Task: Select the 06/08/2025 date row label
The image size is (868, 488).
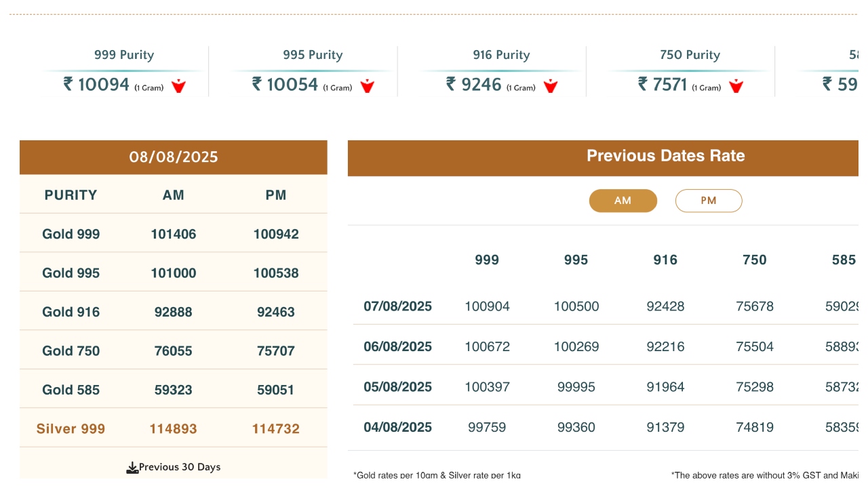Action: (397, 347)
